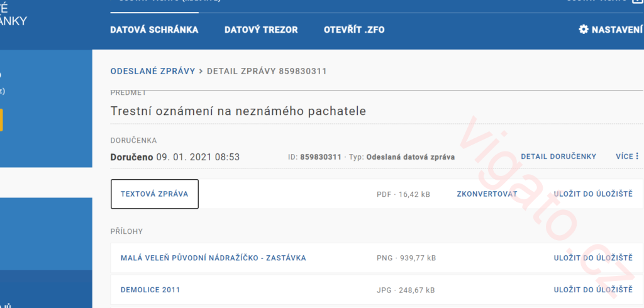Screen dimensions: 644x308
Task: Click the Detail zprávy 859830311 breadcrumb item
Action: coord(267,71)
